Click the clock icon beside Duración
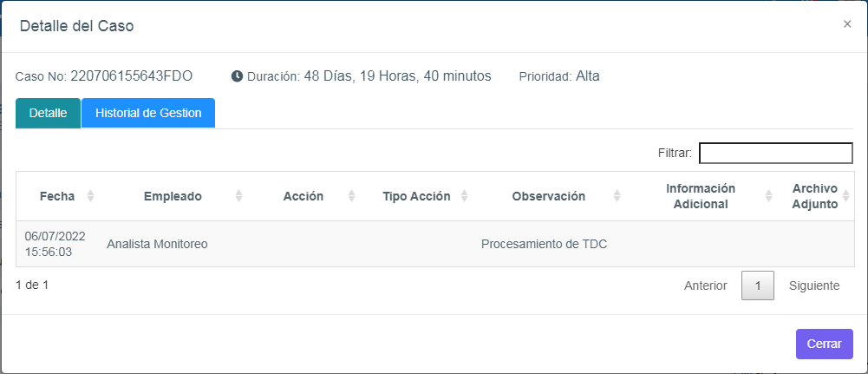The image size is (868, 374). (x=237, y=76)
